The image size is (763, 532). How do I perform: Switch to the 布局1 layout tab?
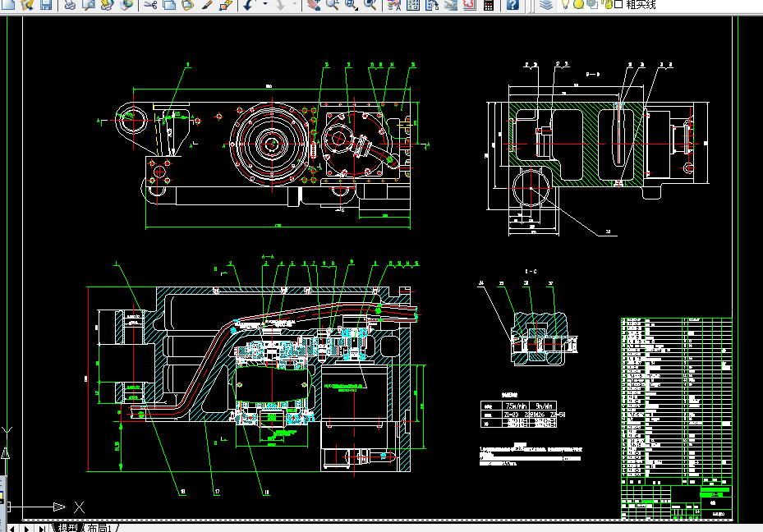click(x=99, y=528)
